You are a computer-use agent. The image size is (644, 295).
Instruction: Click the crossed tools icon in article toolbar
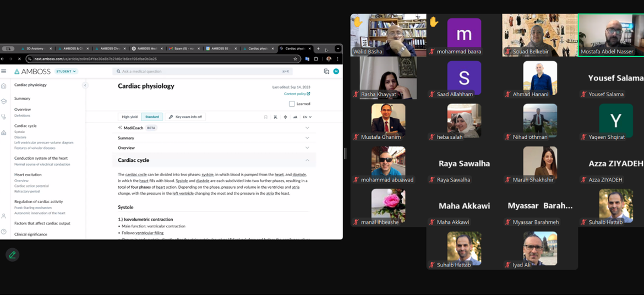click(276, 117)
